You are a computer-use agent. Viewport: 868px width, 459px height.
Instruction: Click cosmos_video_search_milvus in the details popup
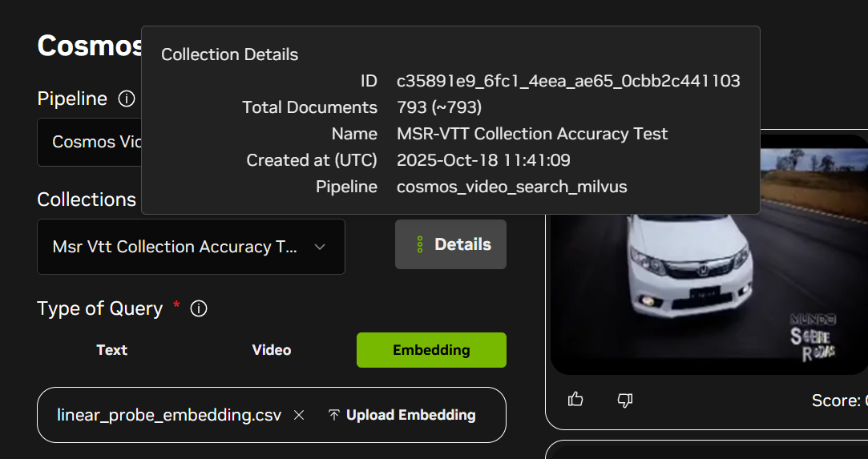pyautogui.click(x=511, y=187)
